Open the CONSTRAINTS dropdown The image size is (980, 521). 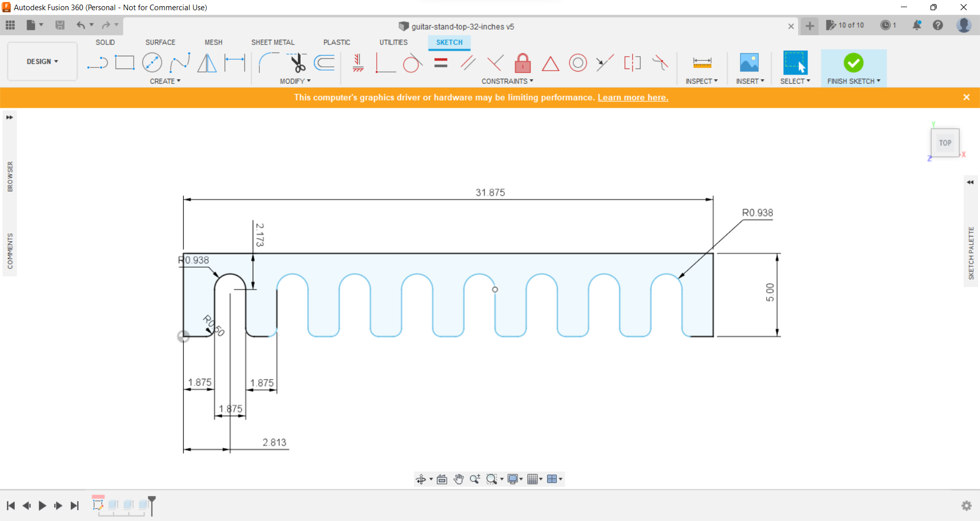(x=507, y=81)
